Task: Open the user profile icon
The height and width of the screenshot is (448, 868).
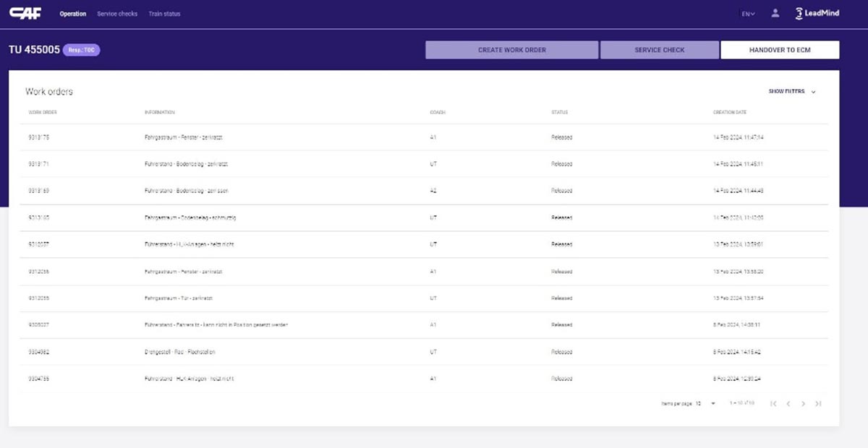Action: [775, 13]
